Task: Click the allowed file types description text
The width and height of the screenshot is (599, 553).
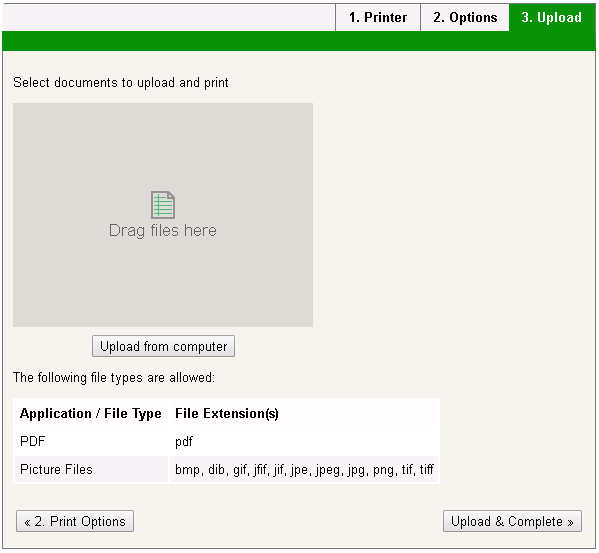Action: click(x=114, y=377)
